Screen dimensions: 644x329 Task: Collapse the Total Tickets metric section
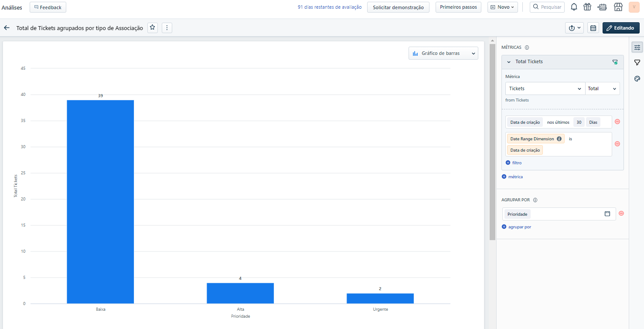point(508,62)
